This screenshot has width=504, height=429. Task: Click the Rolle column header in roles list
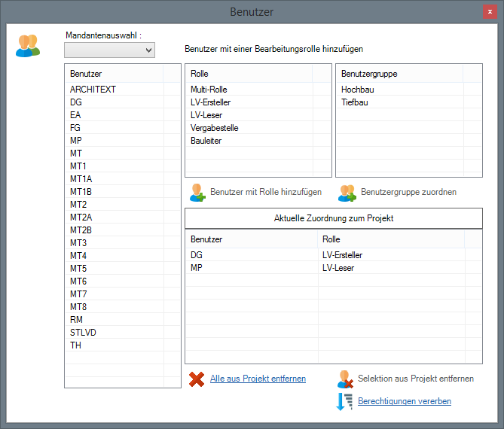point(249,74)
